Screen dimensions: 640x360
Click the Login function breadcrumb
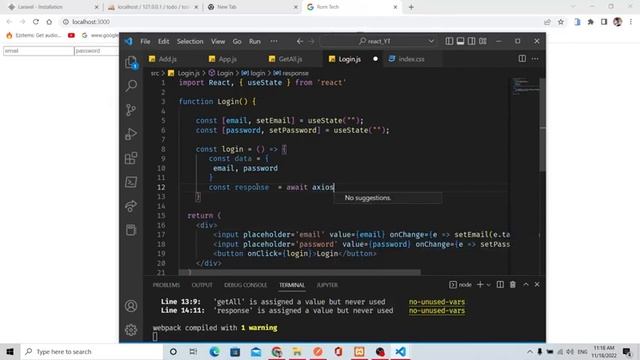click(224, 73)
